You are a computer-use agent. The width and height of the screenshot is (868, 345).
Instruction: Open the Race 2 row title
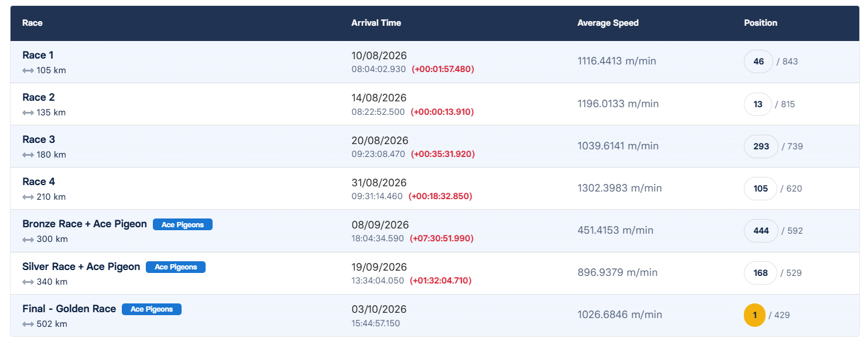[x=39, y=97]
